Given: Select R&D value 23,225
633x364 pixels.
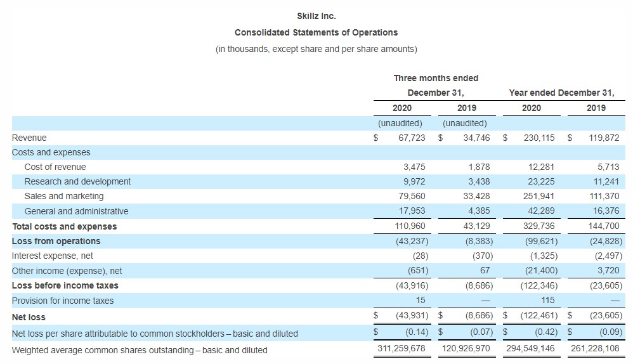Looking at the screenshot, I should pyautogui.click(x=541, y=181).
